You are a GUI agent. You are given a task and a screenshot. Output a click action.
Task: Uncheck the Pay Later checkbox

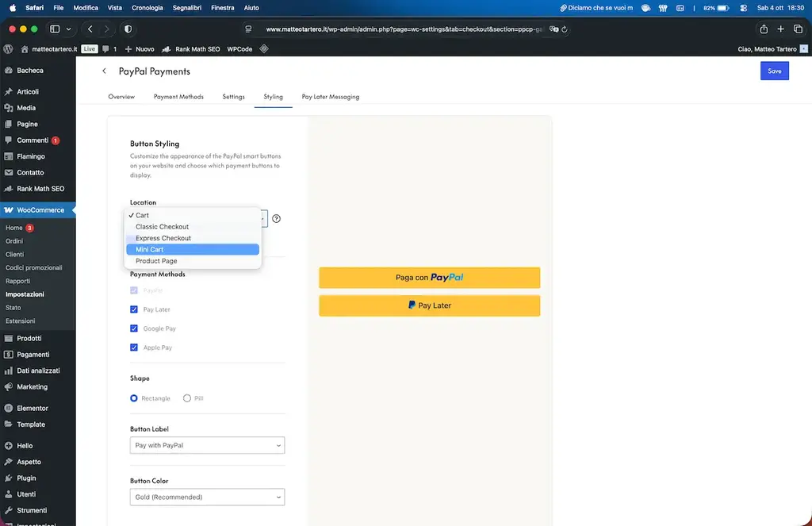(x=134, y=309)
